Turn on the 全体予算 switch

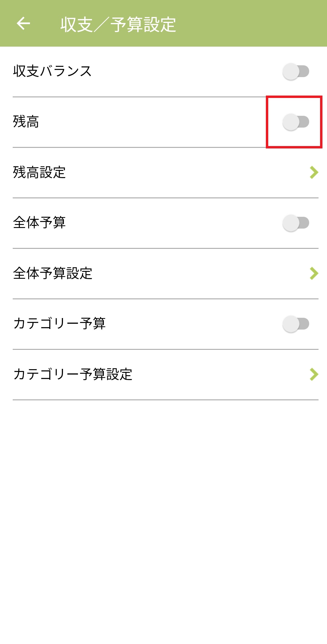pos(296,223)
